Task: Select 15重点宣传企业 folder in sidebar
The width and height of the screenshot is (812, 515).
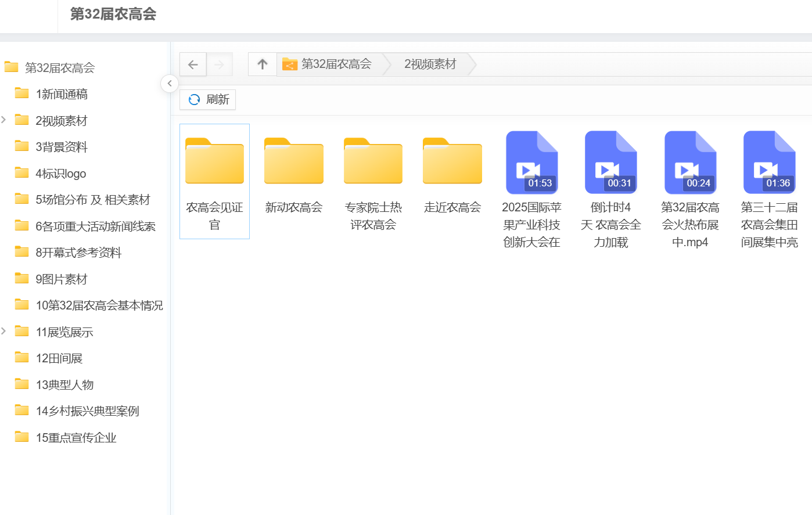Action: coord(76,438)
